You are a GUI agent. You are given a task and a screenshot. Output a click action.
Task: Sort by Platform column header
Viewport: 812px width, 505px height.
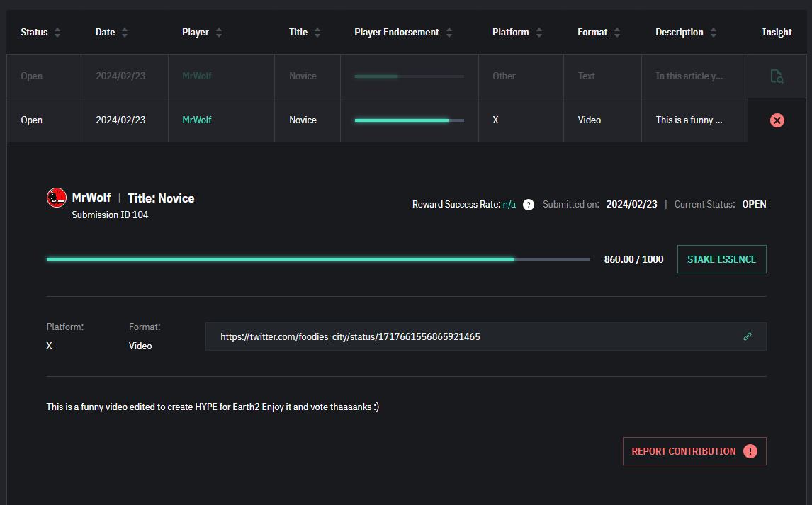tap(539, 33)
